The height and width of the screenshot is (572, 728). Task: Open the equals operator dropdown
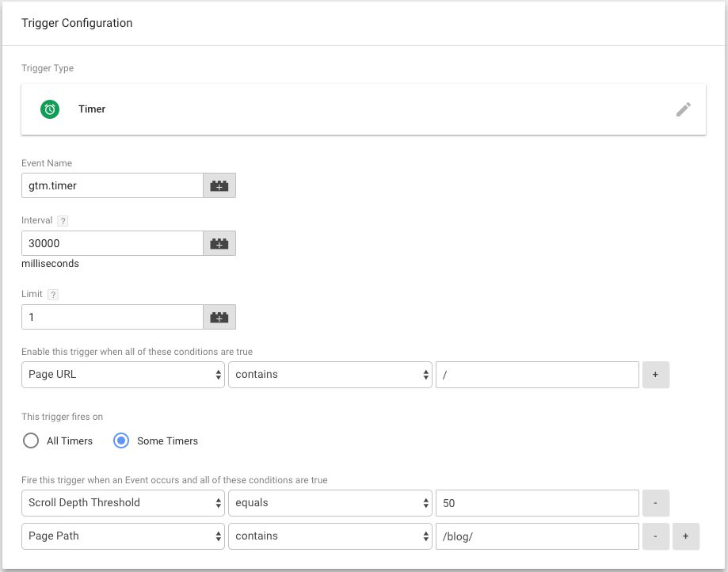point(330,503)
